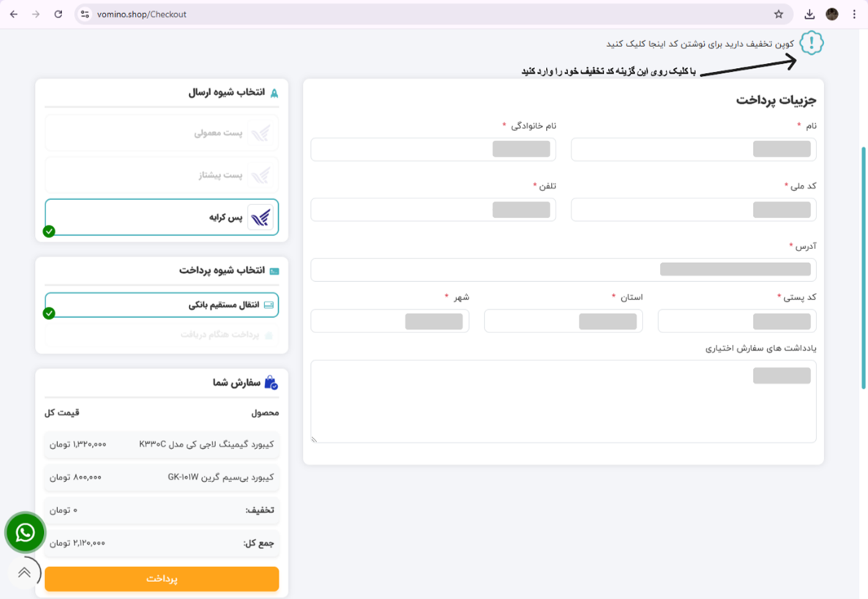Click the شهر city field

[390, 321]
